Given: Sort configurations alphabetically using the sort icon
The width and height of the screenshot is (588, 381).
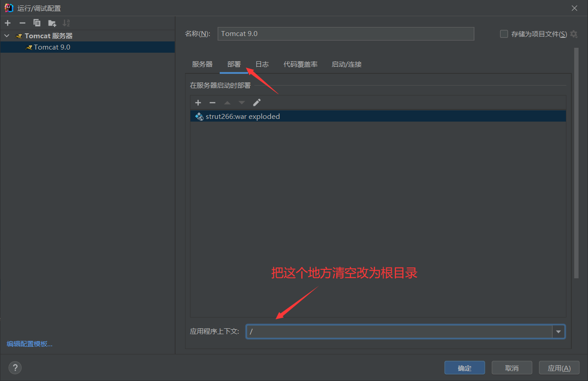Looking at the screenshot, I should 66,23.
